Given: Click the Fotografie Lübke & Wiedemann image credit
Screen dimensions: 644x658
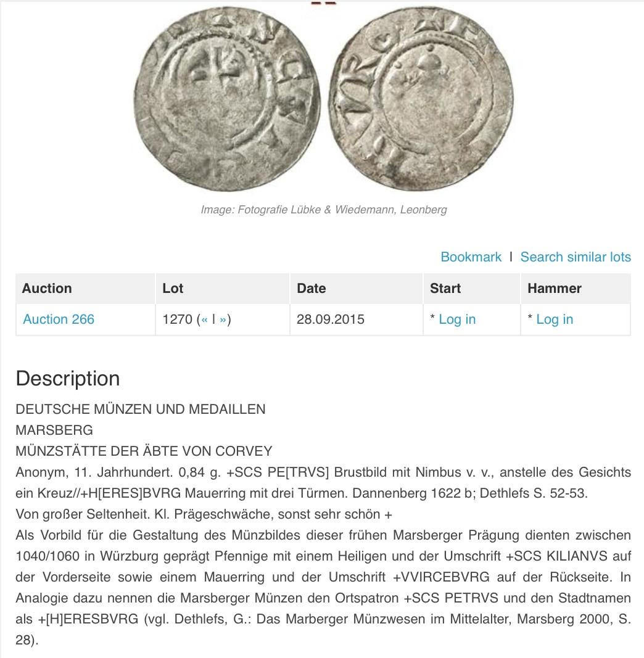Looking at the screenshot, I should pyautogui.click(x=324, y=210).
